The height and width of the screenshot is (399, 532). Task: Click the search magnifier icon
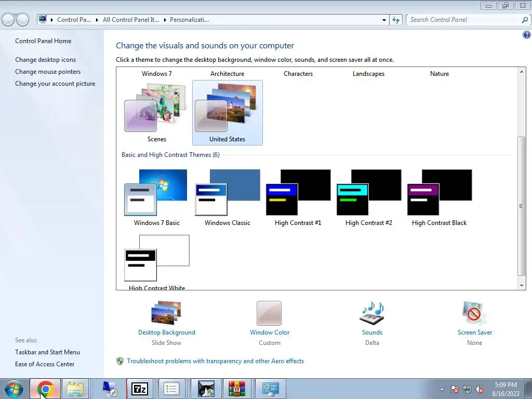(525, 20)
